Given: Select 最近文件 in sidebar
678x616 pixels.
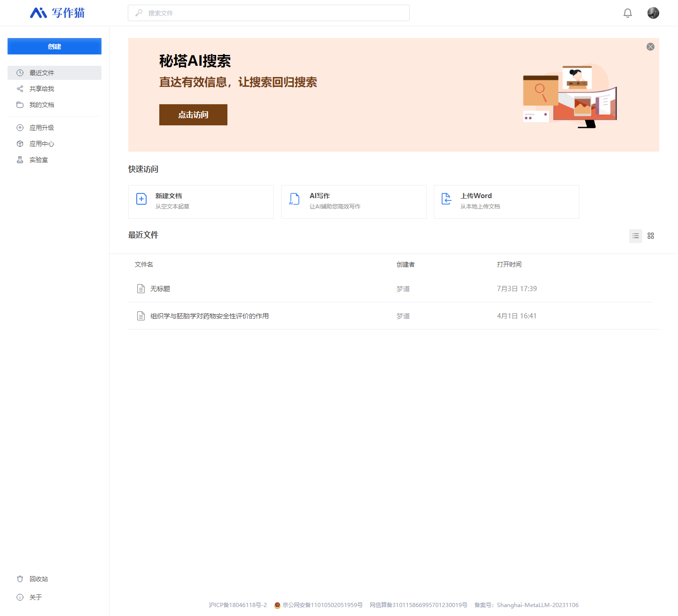Looking at the screenshot, I should [55, 73].
